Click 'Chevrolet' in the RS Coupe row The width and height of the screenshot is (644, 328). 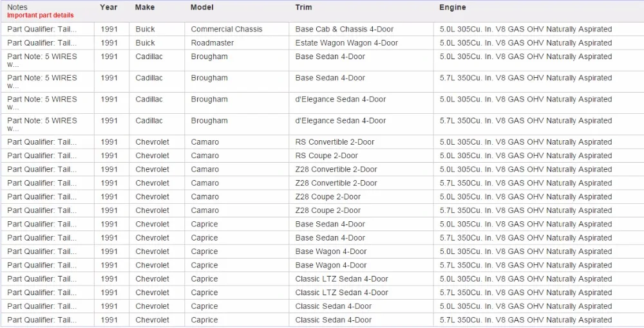[x=152, y=156]
